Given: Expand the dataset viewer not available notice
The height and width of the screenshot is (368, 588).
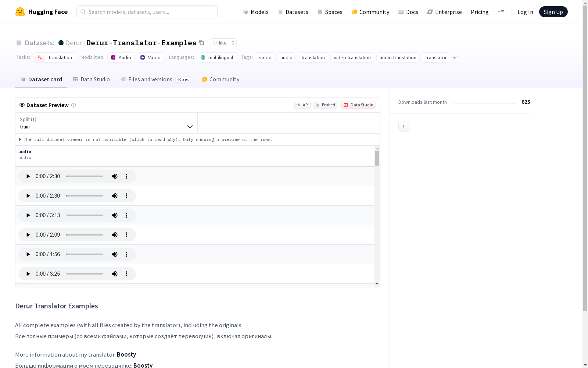Looking at the screenshot, I should tap(146, 139).
